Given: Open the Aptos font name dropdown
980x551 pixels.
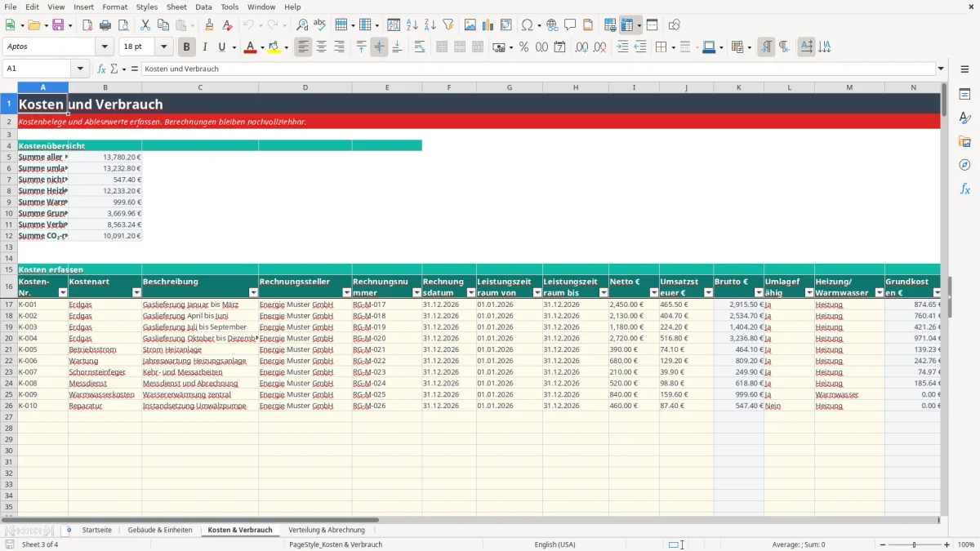Looking at the screenshot, I should click(x=105, y=47).
